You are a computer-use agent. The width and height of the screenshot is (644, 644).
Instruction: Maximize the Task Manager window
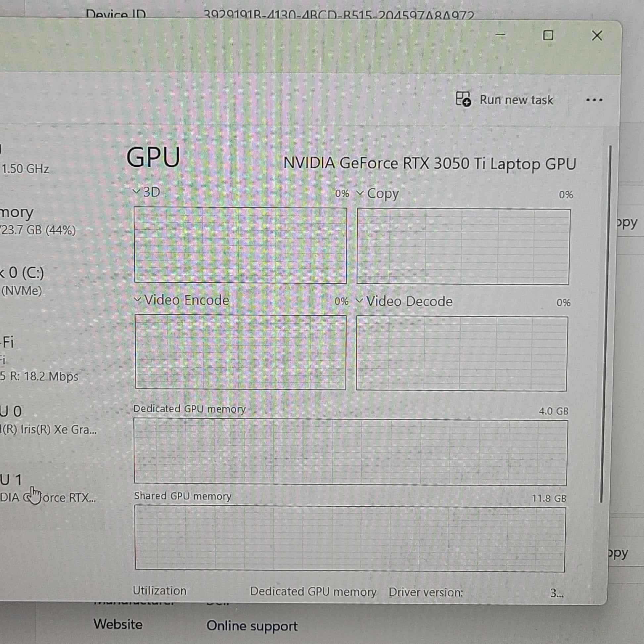(x=548, y=35)
